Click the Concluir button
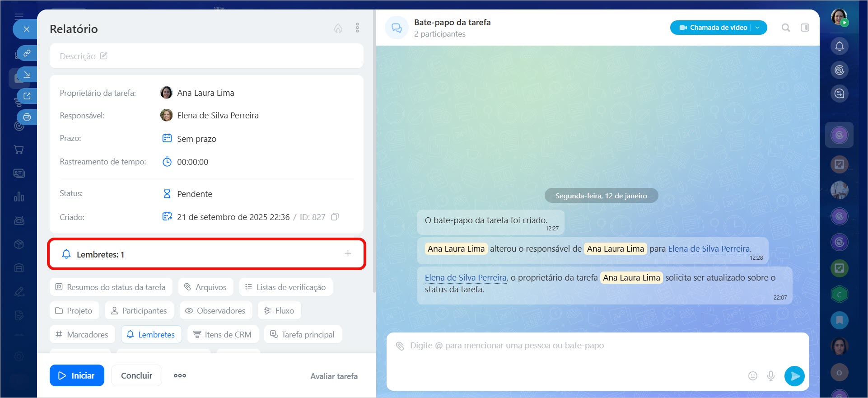Image resolution: width=868 pixels, height=398 pixels. (136, 375)
